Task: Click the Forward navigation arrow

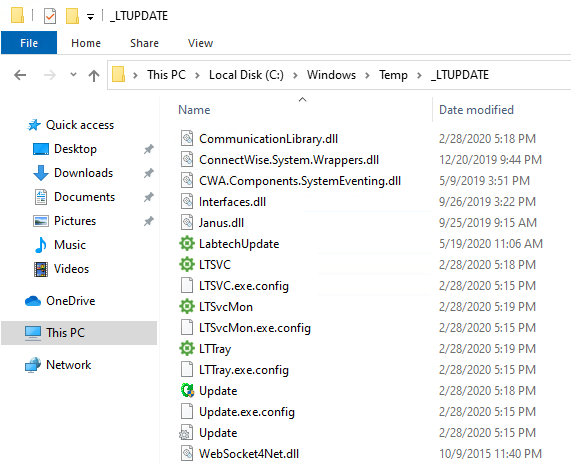Action: (50, 75)
